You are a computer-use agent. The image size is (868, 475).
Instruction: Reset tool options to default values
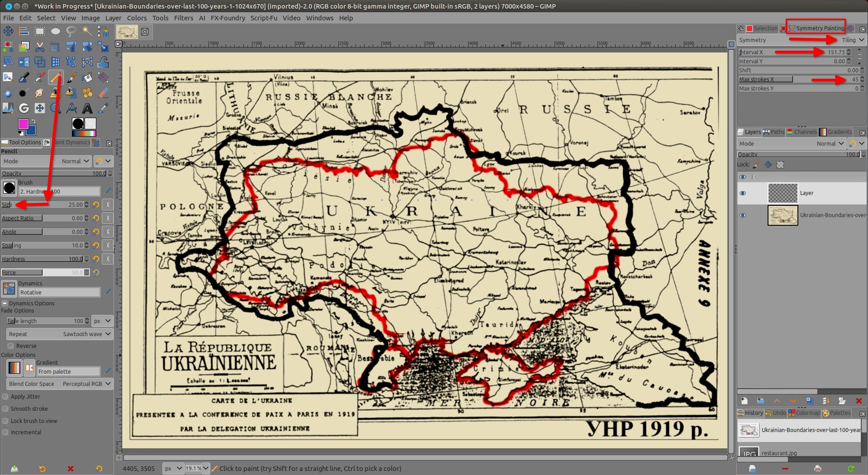pyautogui.click(x=99, y=469)
